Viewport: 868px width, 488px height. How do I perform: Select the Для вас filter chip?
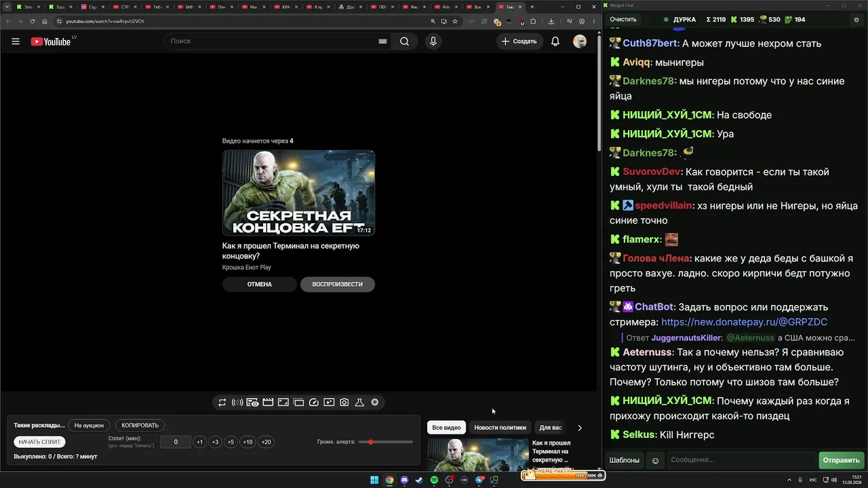coord(551,428)
